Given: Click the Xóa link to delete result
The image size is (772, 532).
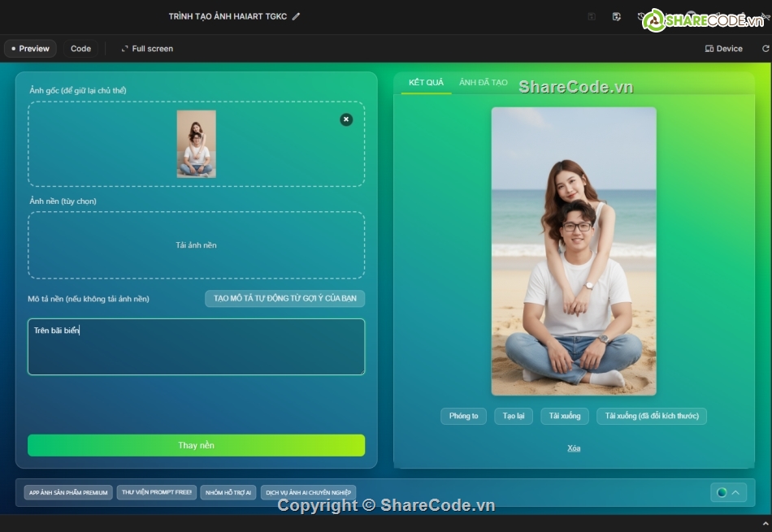Looking at the screenshot, I should (x=573, y=447).
